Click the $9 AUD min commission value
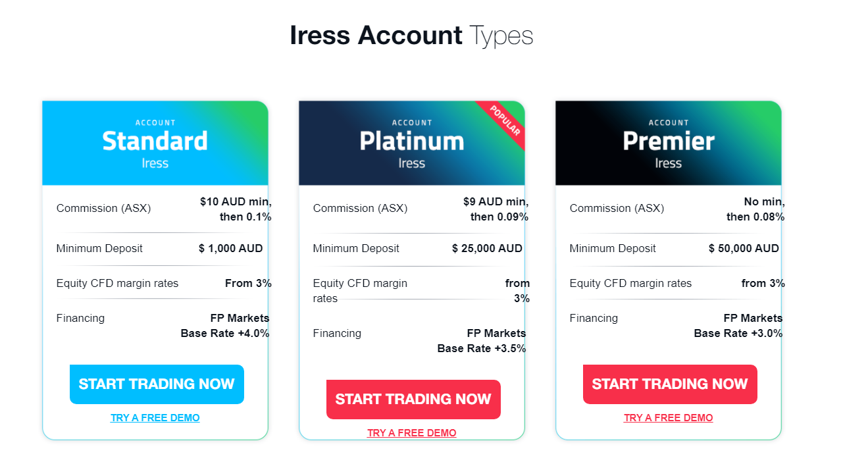Image resolution: width=868 pixels, height=466 pixels. pyautogui.click(x=496, y=209)
